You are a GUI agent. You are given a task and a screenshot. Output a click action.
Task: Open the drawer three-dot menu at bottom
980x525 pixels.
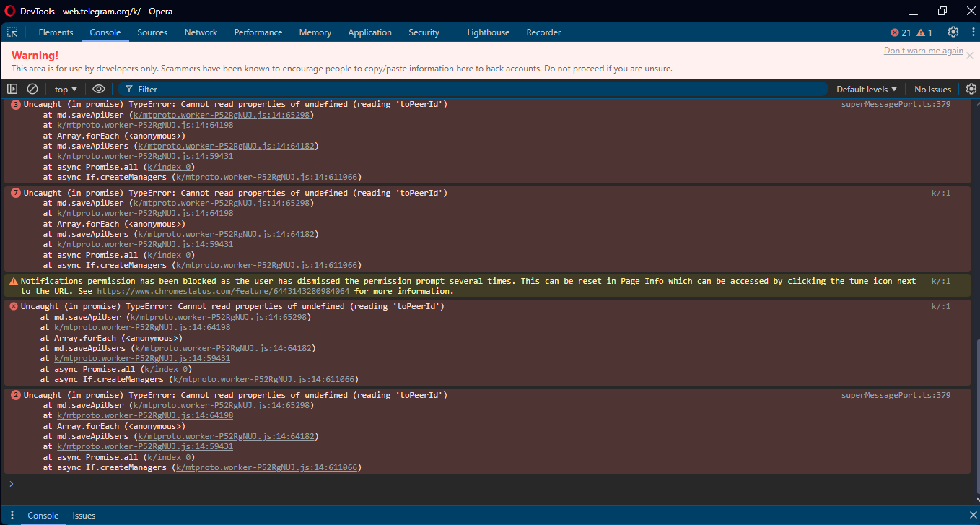coord(12,515)
